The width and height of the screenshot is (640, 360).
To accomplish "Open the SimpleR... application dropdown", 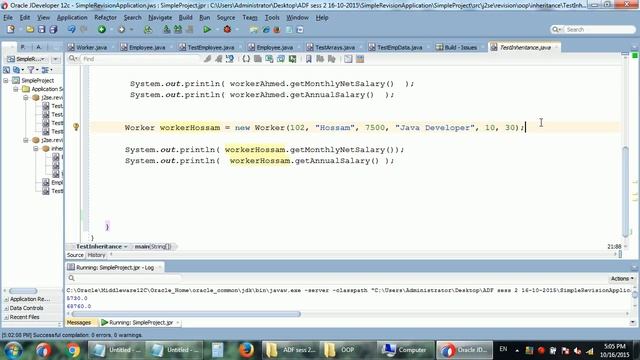I will click(x=27, y=59).
